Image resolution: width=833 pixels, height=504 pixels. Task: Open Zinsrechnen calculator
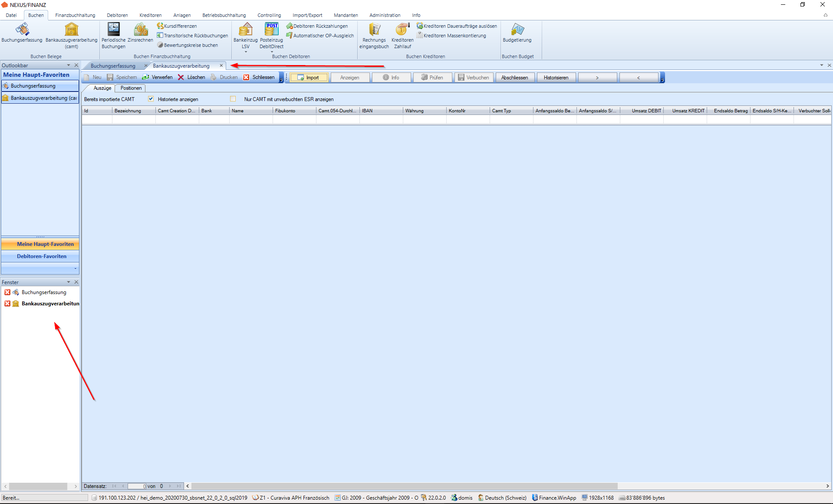coord(140,33)
